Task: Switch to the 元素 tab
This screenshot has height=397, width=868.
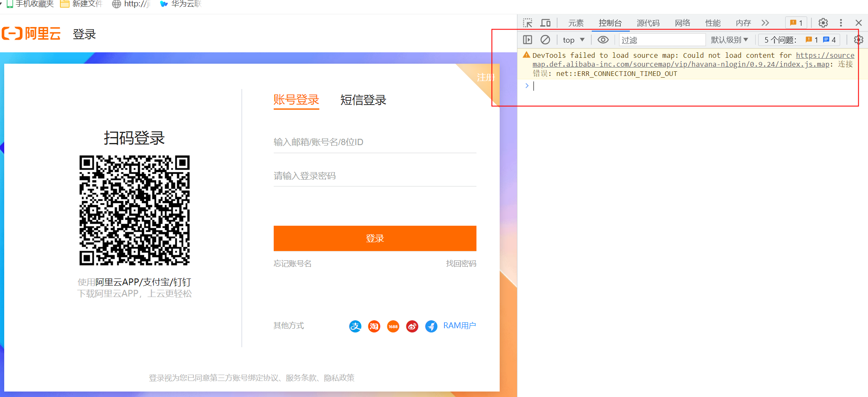Action: click(576, 23)
